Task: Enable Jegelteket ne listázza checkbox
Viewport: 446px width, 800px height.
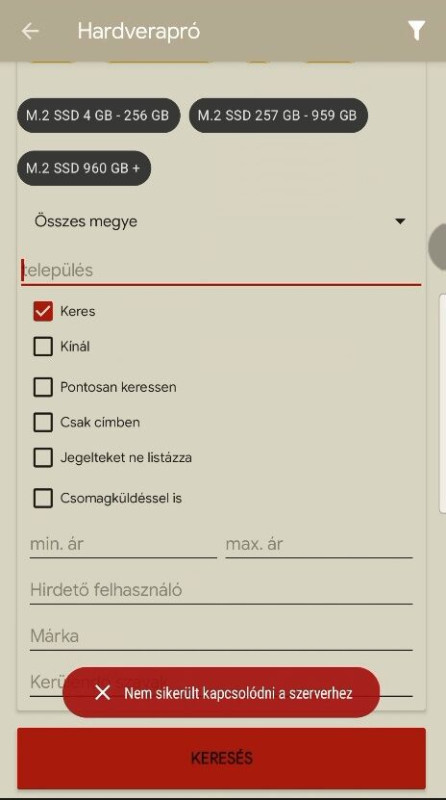Action: coord(43,457)
